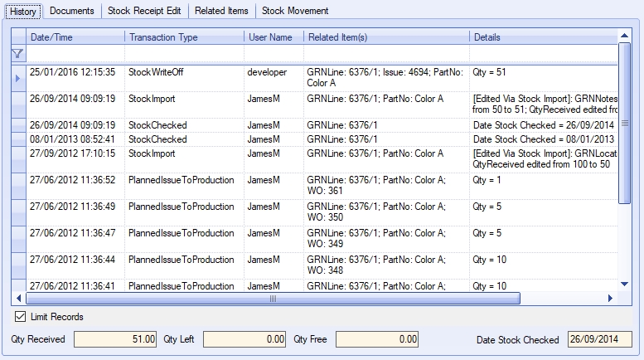Open the Stock Receipt Edit tab
The height and width of the screenshot is (360, 644).
coord(147,11)
